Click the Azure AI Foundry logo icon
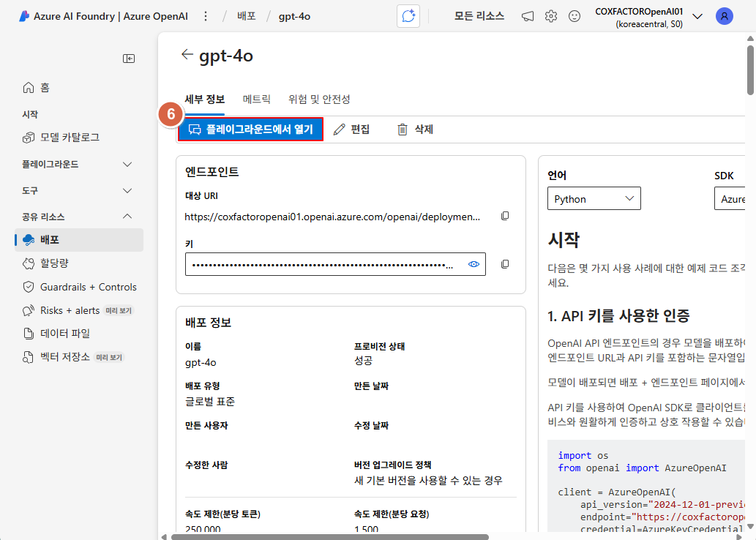Image resolution: width=756 pixels, height=540 pixels. pyautogui.click(x=23, y=16)
